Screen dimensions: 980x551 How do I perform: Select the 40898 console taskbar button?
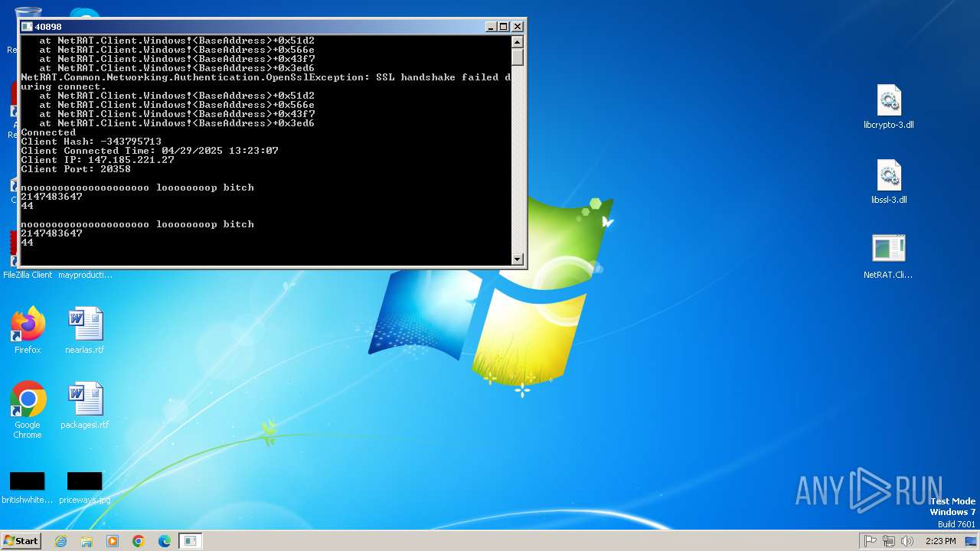point(191,541)
